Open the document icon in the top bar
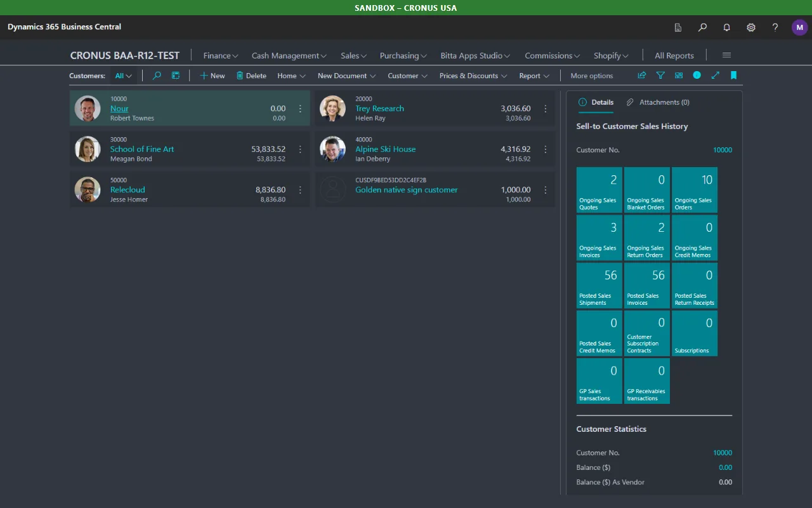 point(678,27)
